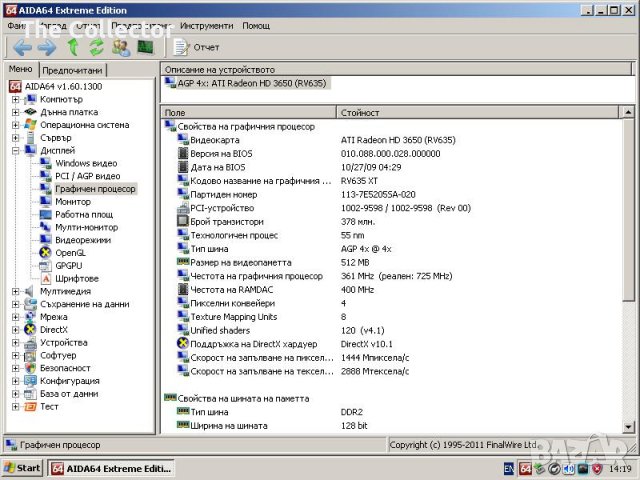Click the Back arrow in toolbar
The width and height of the screenshot is (640, 480).
(x=22, y=47)
